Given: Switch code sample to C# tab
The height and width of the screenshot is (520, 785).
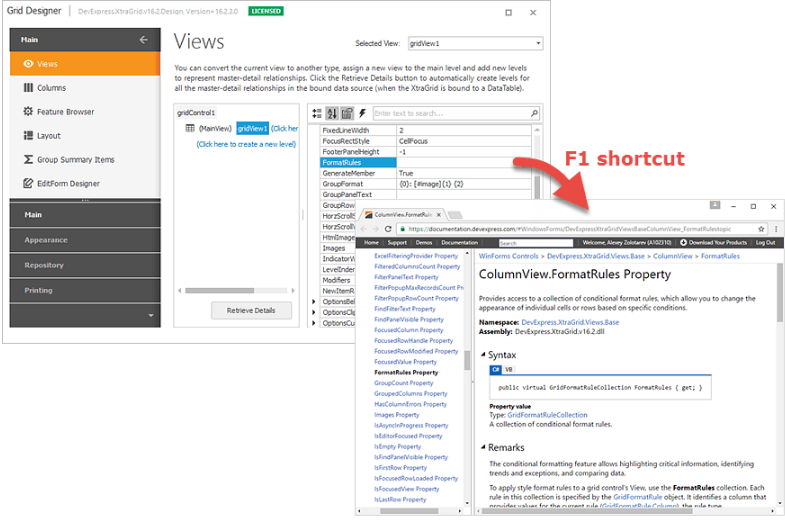Looking at the screenshot, I should coord(496,369).
